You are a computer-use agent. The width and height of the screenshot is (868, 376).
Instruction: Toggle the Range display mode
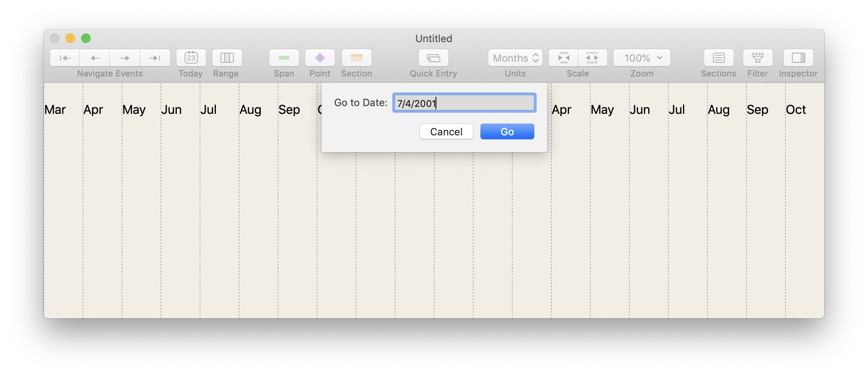226,58
